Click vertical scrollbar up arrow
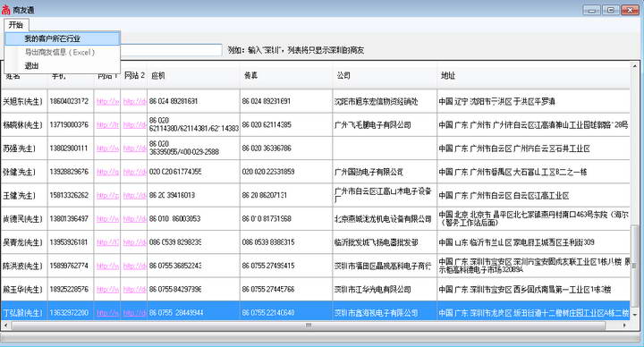The width and height of the screenshot is (644, 347). click(x=634, y=65)
